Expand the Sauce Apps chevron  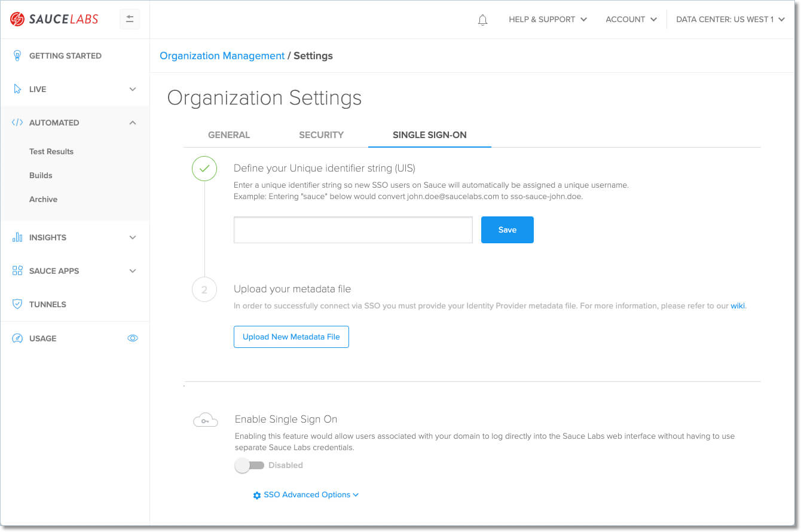point(133,271)
